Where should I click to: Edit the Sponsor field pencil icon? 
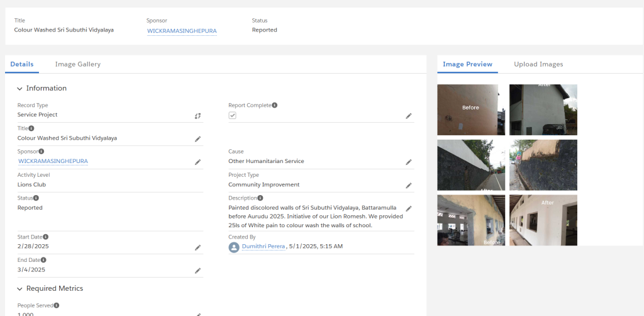[x=197, y=162]
